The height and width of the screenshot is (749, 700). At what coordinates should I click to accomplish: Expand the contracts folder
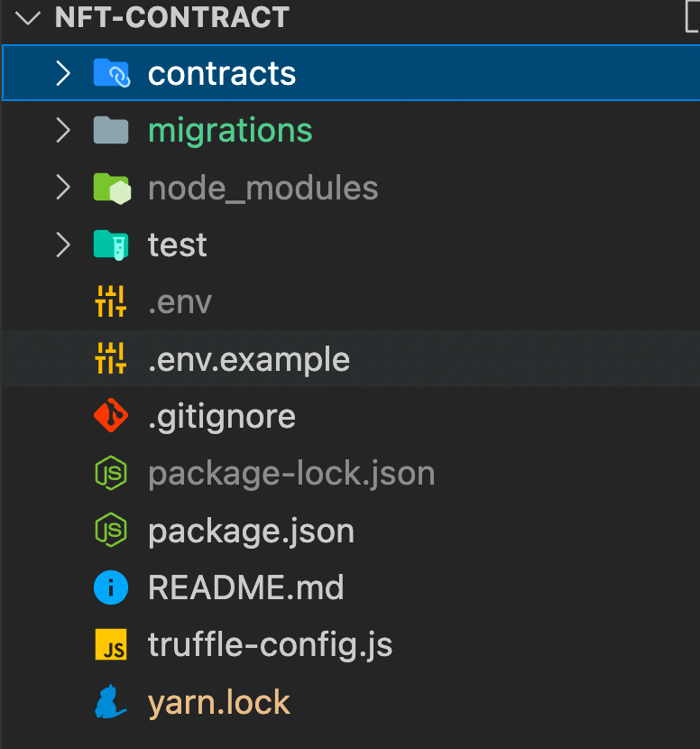coord(61,73)
